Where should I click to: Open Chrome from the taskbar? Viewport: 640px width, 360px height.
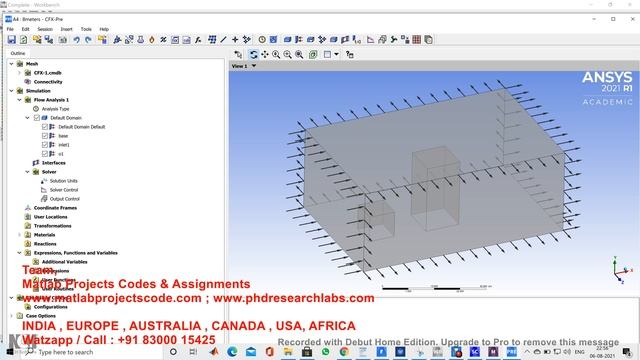click(344, 352)
